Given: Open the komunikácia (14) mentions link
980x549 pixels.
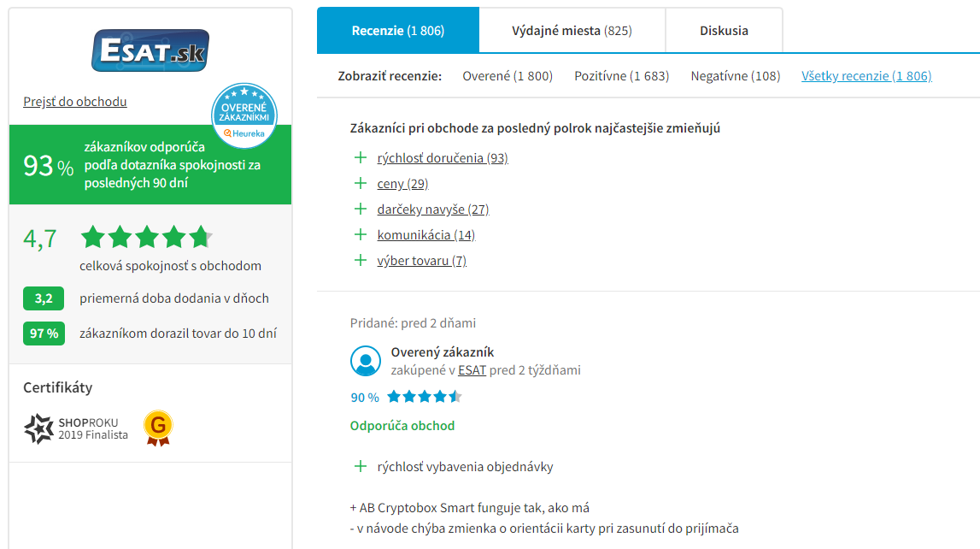Looking at the screenshot, I should pyautogui.click(x=426, y=235).
